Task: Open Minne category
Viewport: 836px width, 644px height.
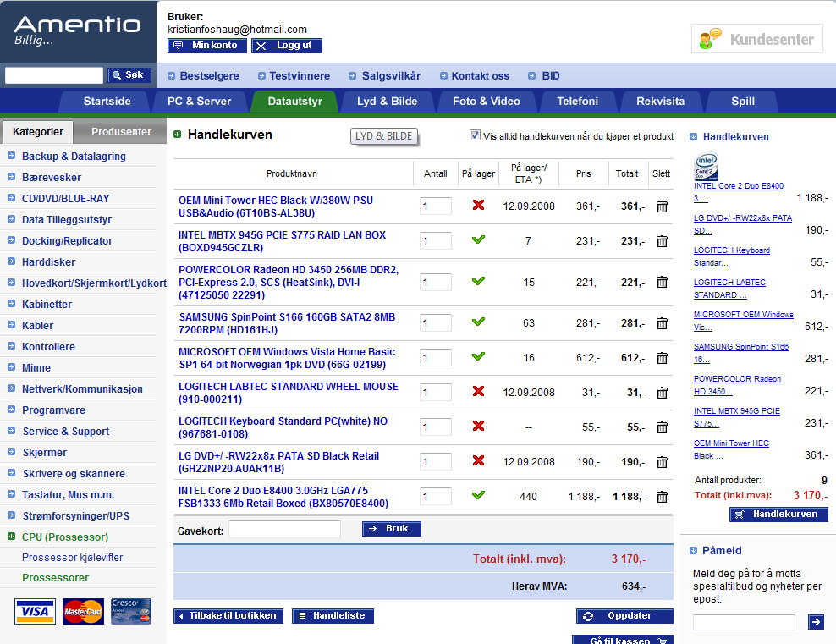Action: pos(36,367)
